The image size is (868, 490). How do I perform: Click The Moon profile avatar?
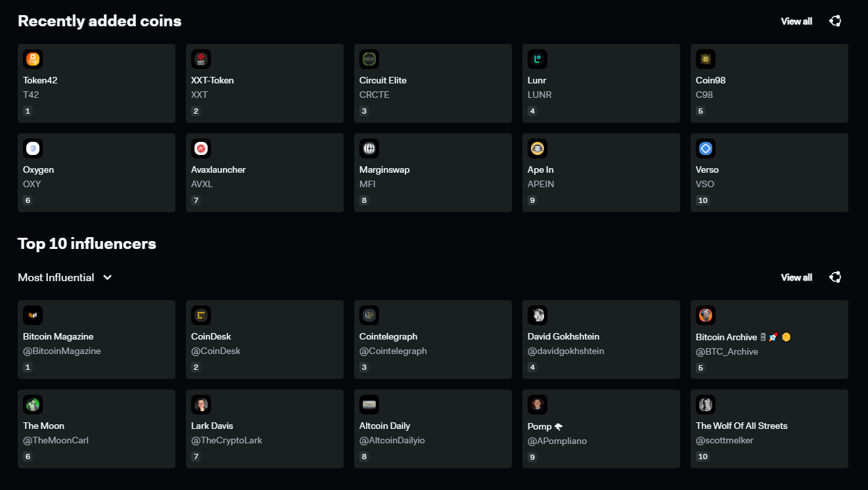(x=33, y=405)
